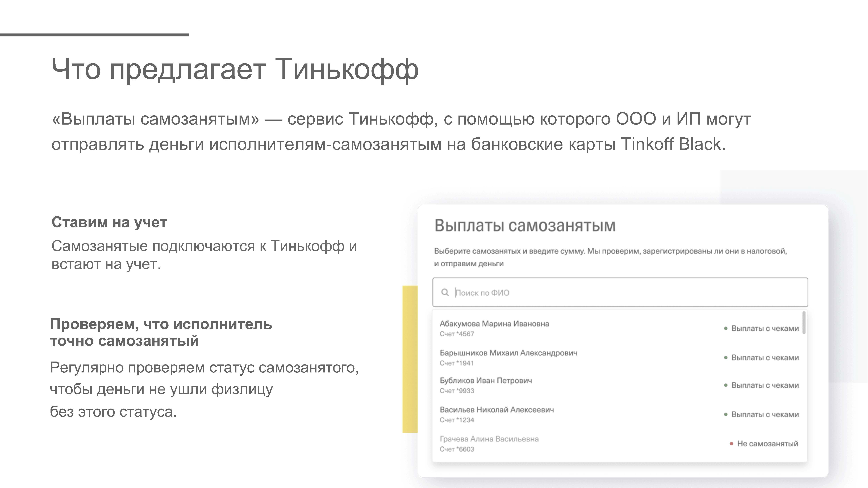Screen dimensions: 868x488
Task: Click the 'Выплаты самозанятым' panel heading
Action: click(525, 226)
